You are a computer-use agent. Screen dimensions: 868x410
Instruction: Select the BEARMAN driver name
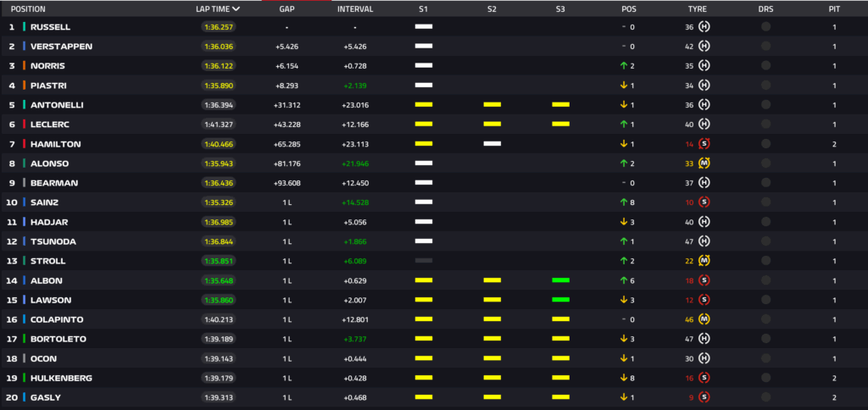coord(54,183)
